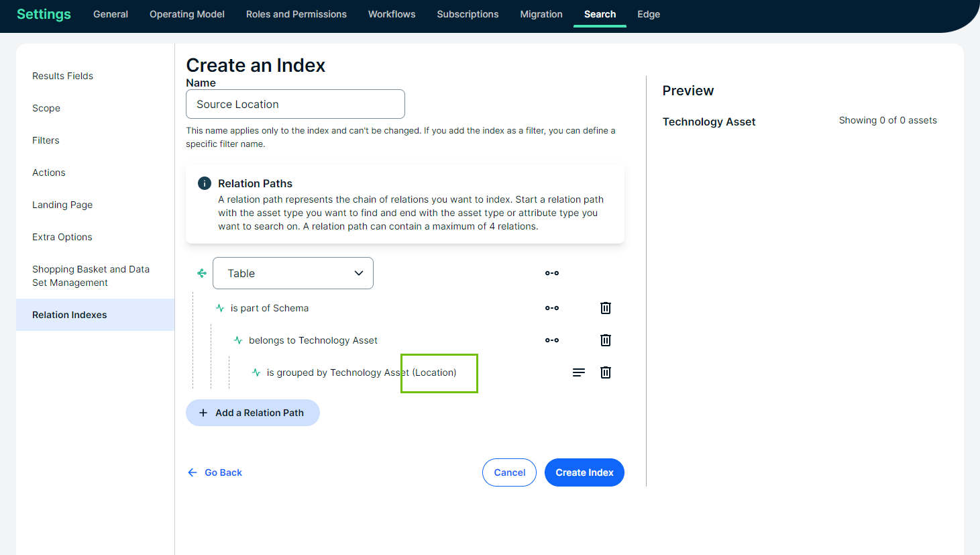Select Filters in the sidebar
The image size is (980, 555).
point(46,140)
